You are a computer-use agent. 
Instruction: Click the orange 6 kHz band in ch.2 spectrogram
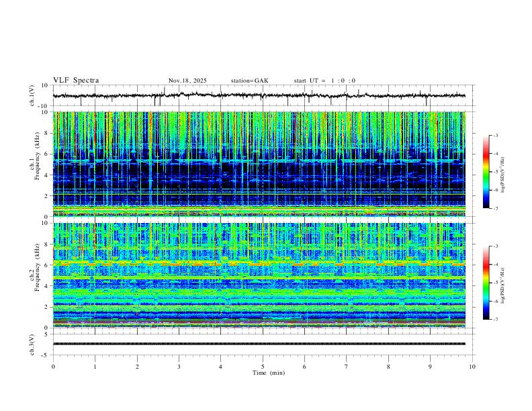click(x=259, y=263)
